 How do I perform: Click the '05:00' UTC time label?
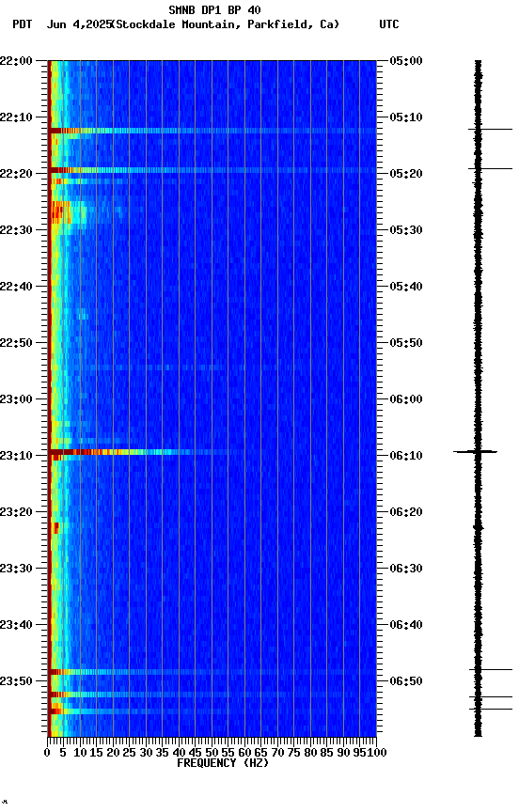pyautogui.click(x=405, y=60)
